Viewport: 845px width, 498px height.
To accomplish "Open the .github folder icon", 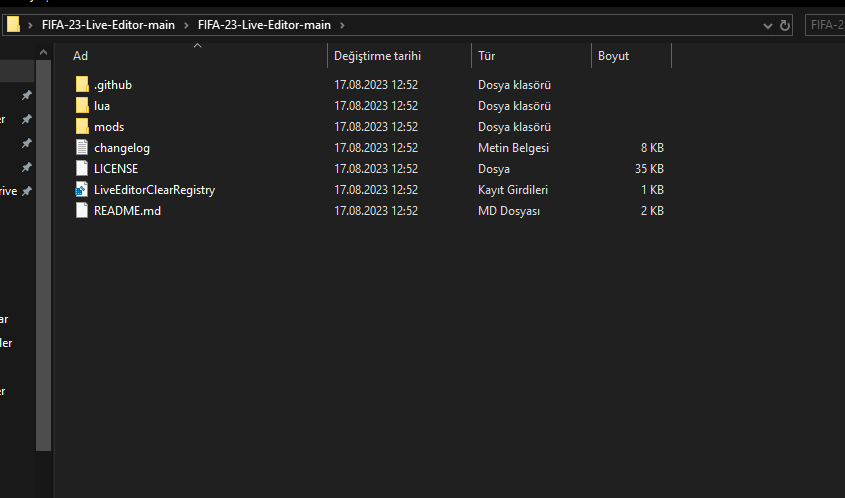I will pyautogui.click(x=82, y=85).
